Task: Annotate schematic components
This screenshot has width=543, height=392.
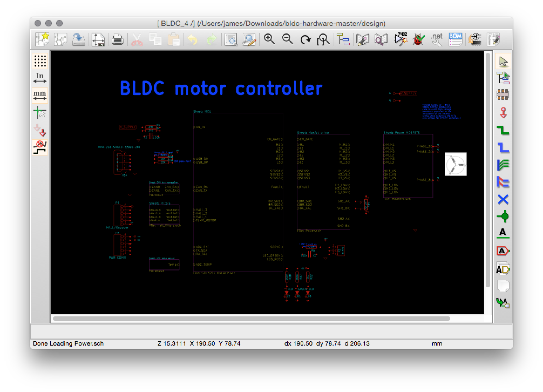Action: (x=400, y=40)
